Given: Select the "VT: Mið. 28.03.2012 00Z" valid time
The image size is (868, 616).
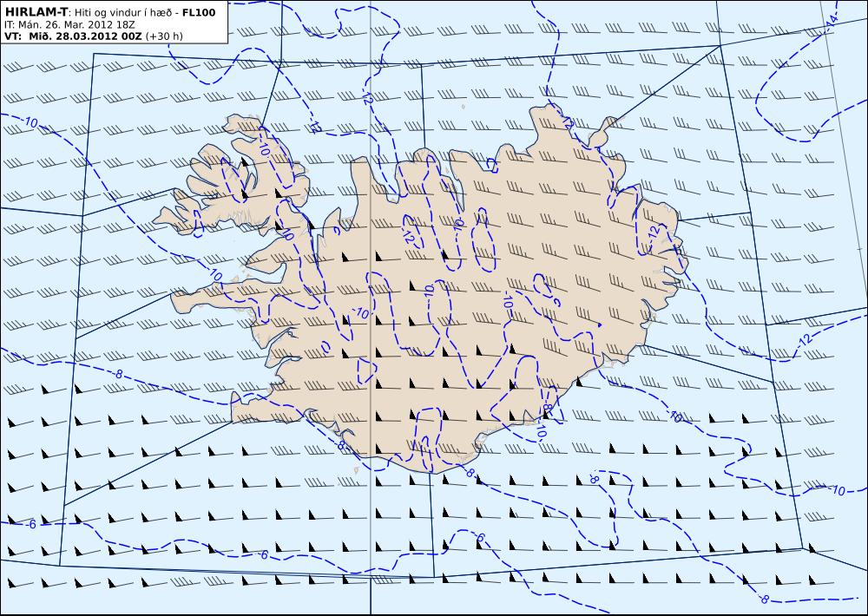Looking at the screenshot, I should pyautogui.click(x=73, y=36).
